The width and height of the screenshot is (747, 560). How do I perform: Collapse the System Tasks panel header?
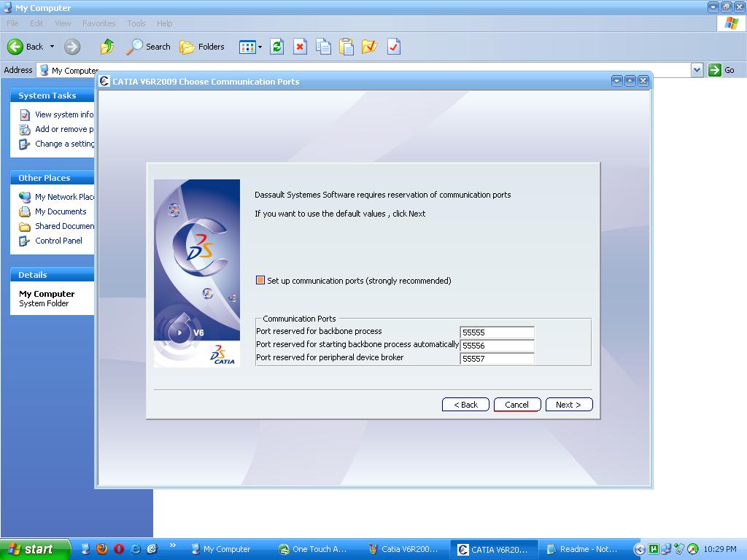tap(52, 96)
